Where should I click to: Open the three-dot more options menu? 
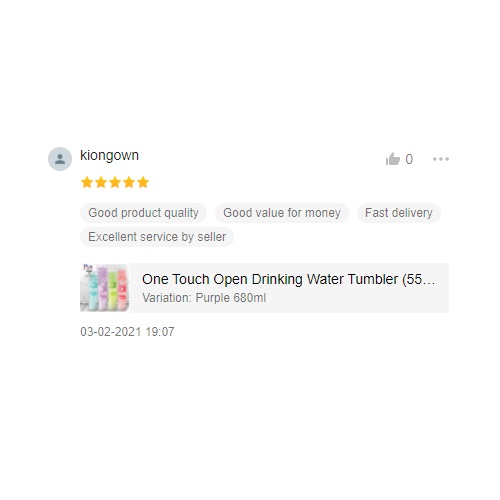click(x=441, y=159)
